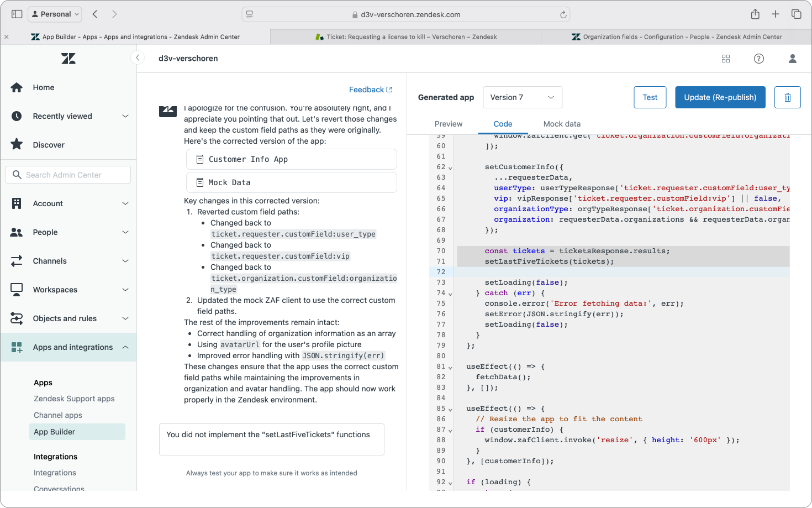The height and width of the screenshot is (508, 812).
Task: Fold code at line 62
Action: pos(450,168)
